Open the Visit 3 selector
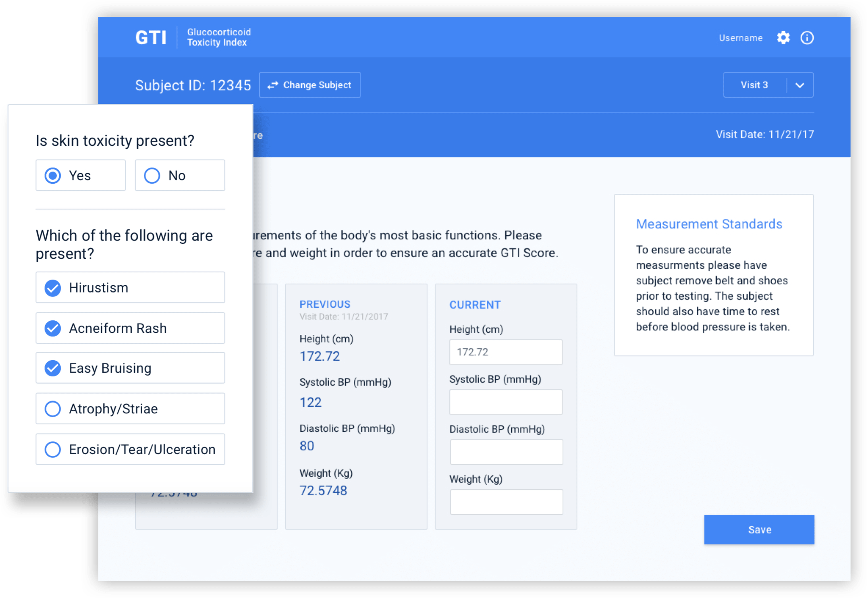The height and width of the screenshot is (598, 868). point(754,85)
